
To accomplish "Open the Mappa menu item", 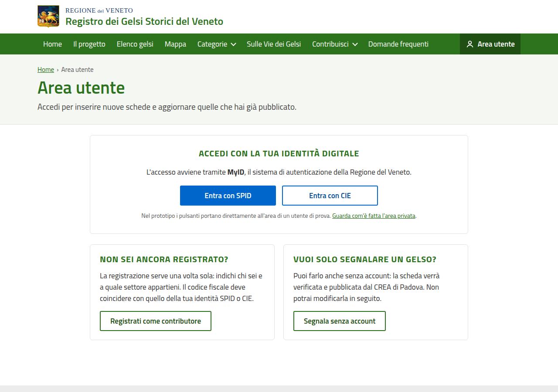I will click(x=175, y=44).
